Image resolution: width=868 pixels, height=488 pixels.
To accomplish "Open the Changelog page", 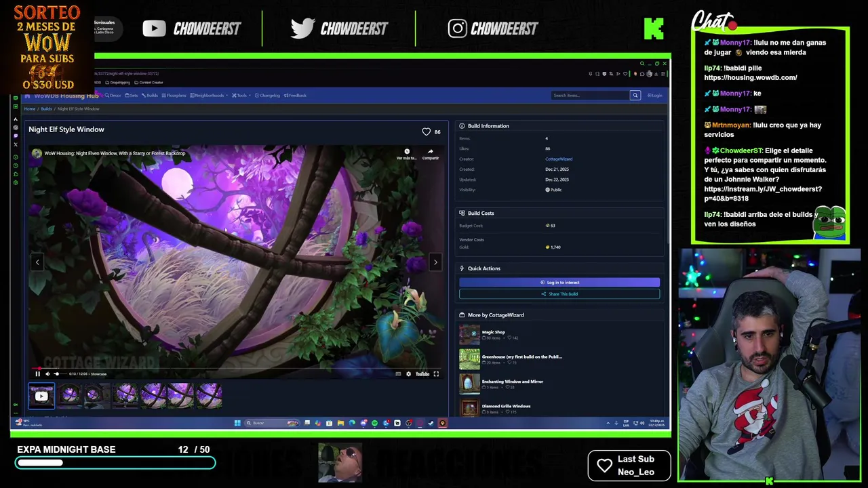I will [267, 96].
